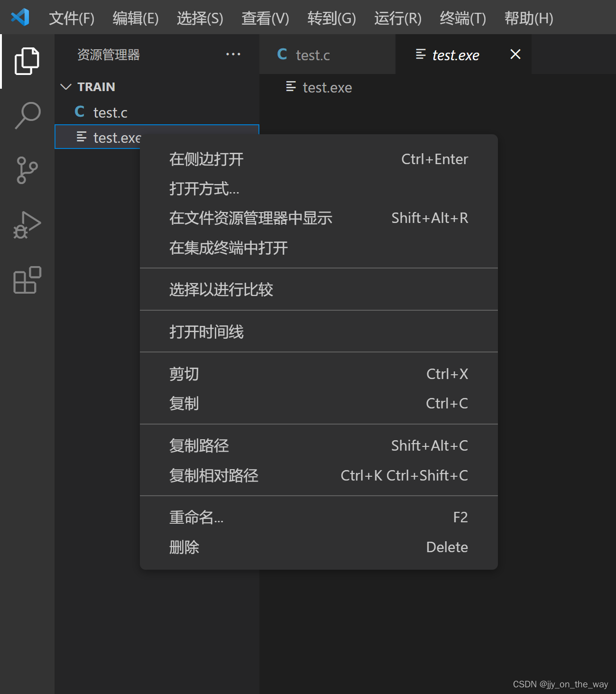
Task: Open the Run and Debug panel
Action: pos(27,225)
